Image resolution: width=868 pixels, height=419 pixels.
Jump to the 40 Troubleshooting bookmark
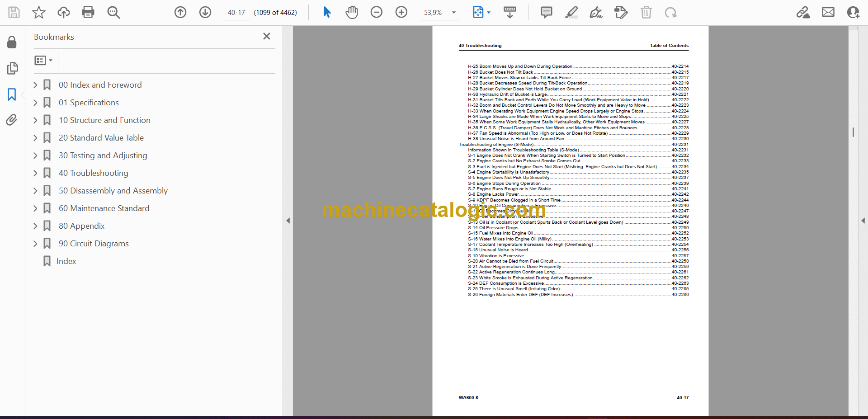pos(93,173)
